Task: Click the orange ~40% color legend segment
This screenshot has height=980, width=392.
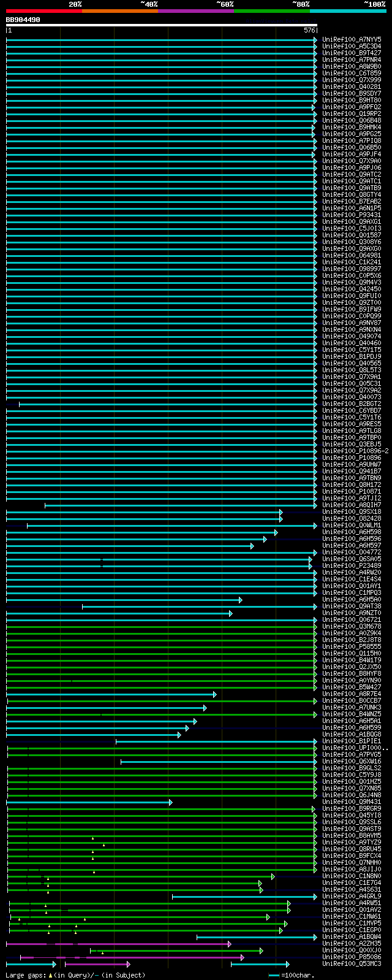Action: 120,10
